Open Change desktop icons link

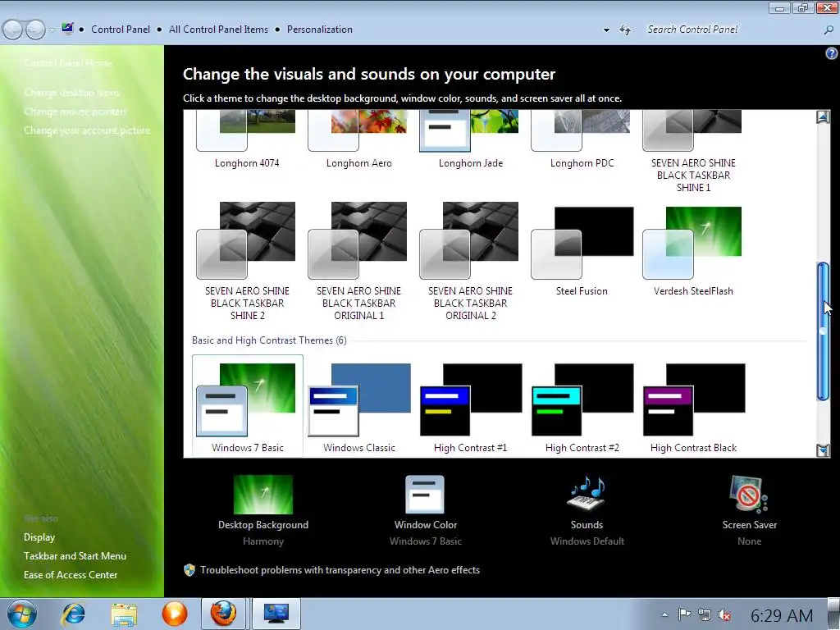click(x=72, y=93)
